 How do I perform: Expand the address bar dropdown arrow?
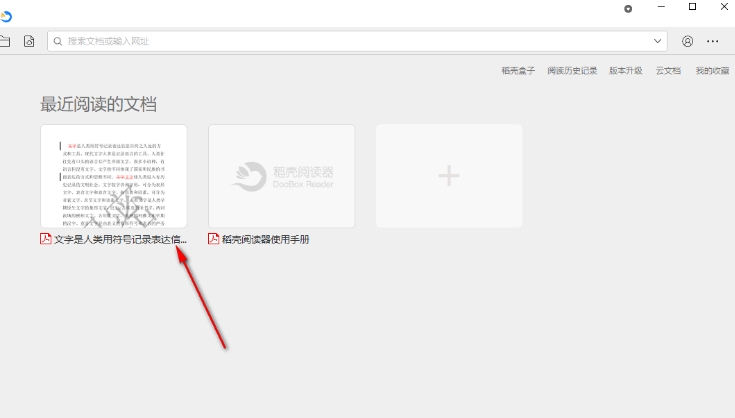pos(658,42)
